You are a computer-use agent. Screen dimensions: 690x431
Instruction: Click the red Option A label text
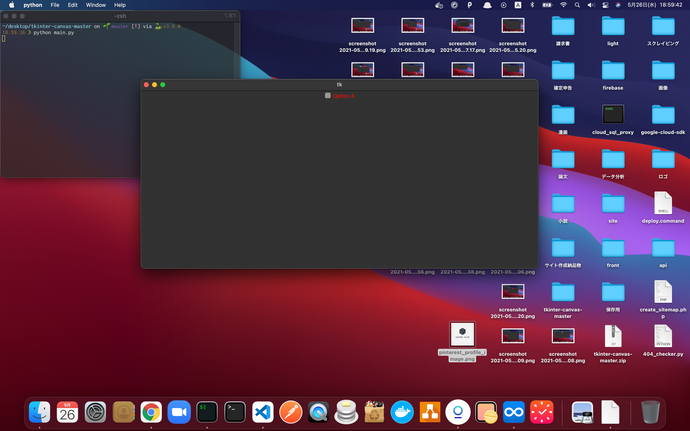click(343, 96)
